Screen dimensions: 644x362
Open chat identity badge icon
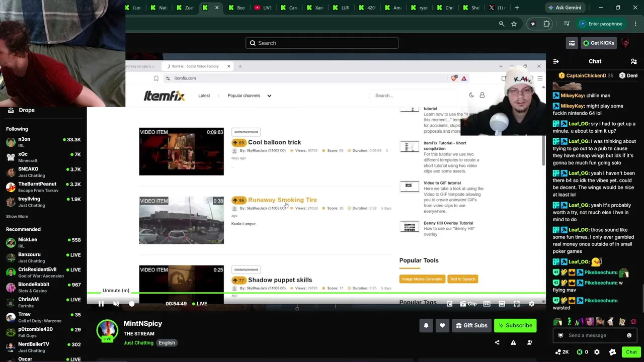(560, 335)
